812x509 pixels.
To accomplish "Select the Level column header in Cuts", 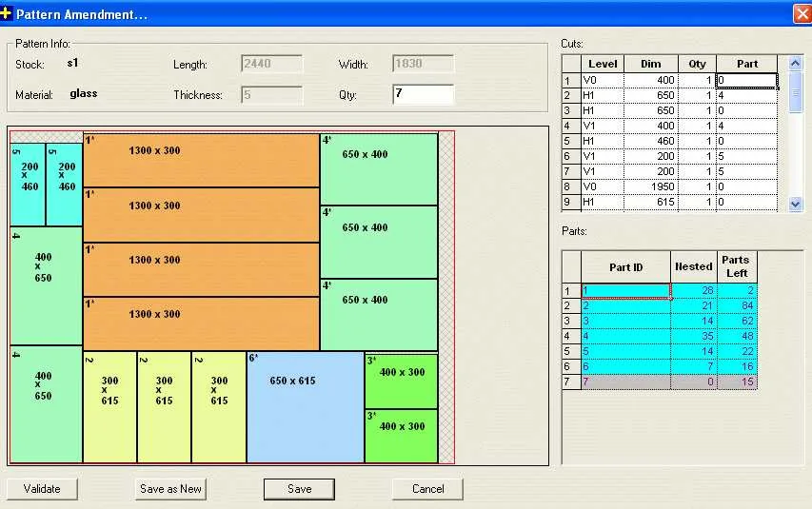I will [x=603, y=64].
